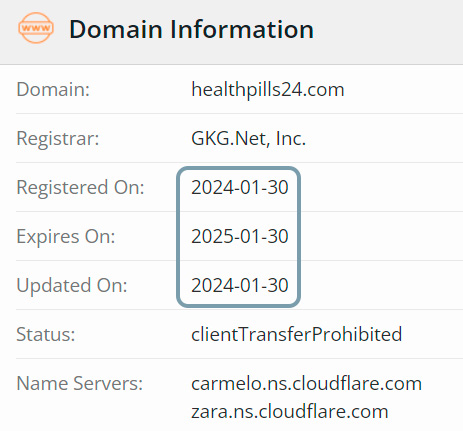Image resolution: width=463 pixels, height=431 pixels.
Task: Click the orange WWW globe icon
Action: click(36, 28)
